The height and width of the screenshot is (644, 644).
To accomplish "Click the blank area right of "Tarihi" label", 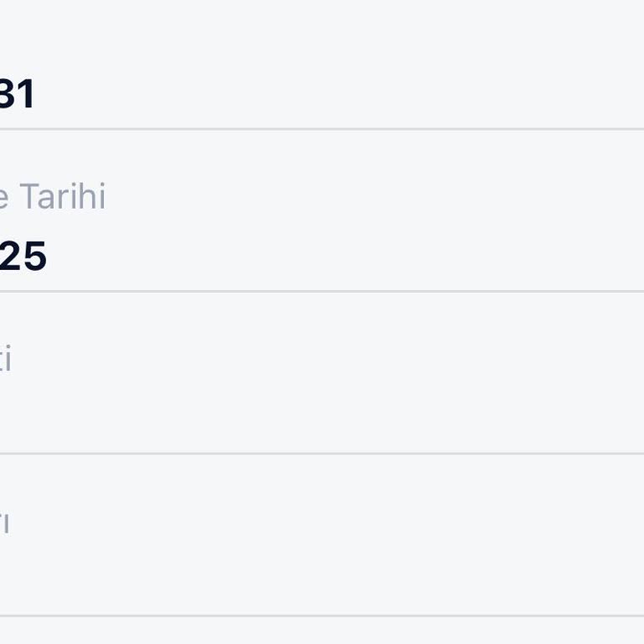I will point(377,196).
